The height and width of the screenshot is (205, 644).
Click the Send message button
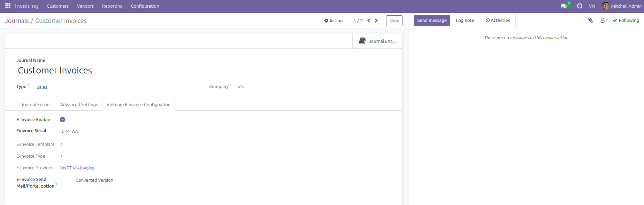click(432, 21)
